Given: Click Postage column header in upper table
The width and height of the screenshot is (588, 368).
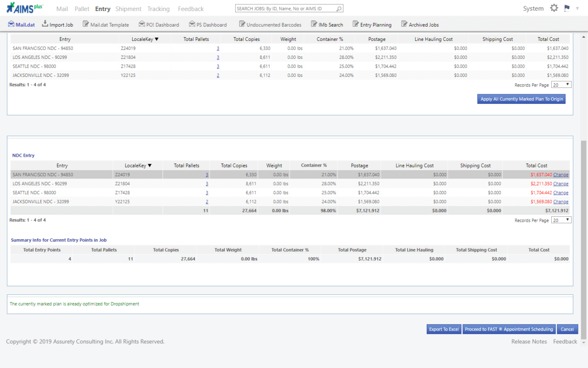Looking at the screenshot, I should 377,40.
